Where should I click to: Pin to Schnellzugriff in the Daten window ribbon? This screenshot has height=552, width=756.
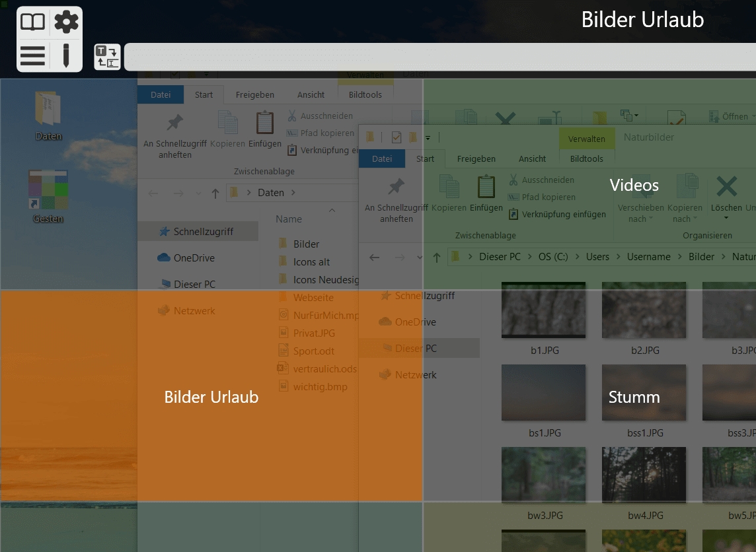point(175,136)
